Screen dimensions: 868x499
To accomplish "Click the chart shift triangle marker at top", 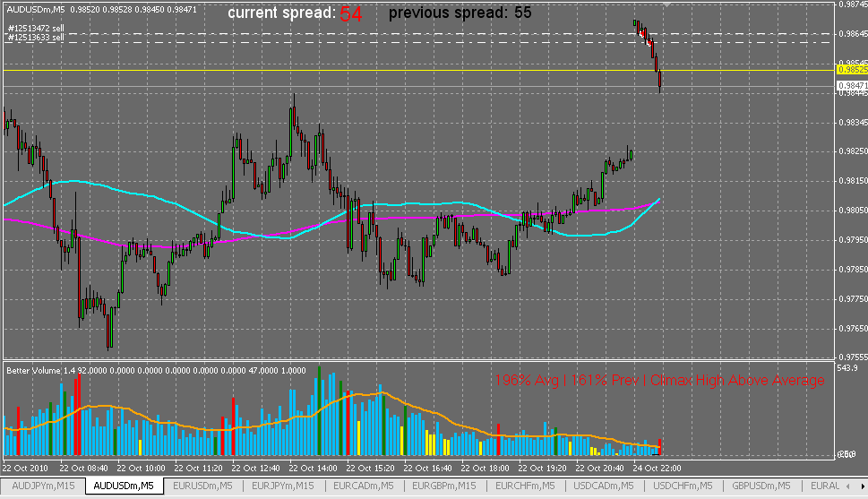I will [667, 4].
